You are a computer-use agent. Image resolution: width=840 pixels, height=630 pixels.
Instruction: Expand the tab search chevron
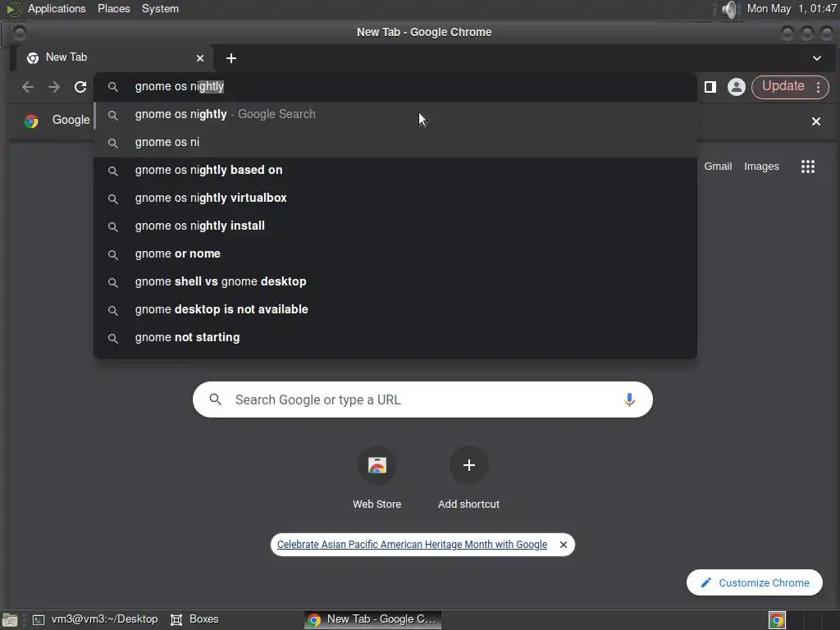(x=816, y=58)
